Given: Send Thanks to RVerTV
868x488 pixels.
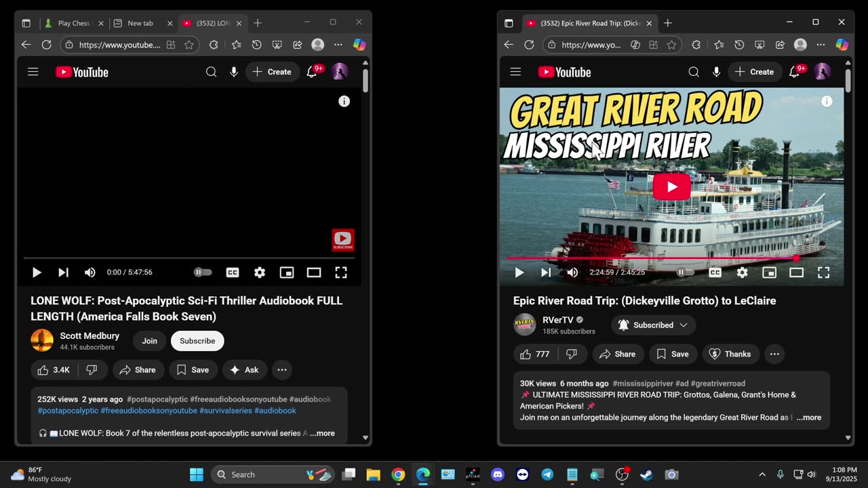Looking at the screenshot, I should pyautogui.click(x=730, y=354).
